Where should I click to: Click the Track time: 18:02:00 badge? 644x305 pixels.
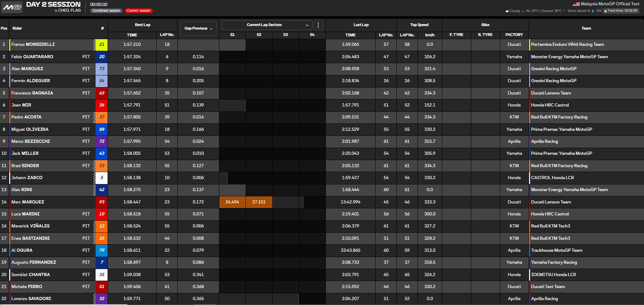click(621, 11)
